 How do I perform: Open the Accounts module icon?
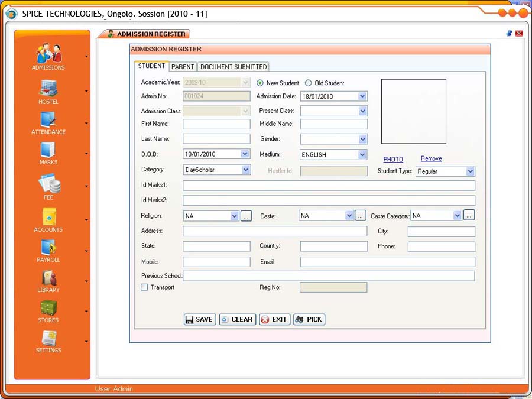point(48,216)
